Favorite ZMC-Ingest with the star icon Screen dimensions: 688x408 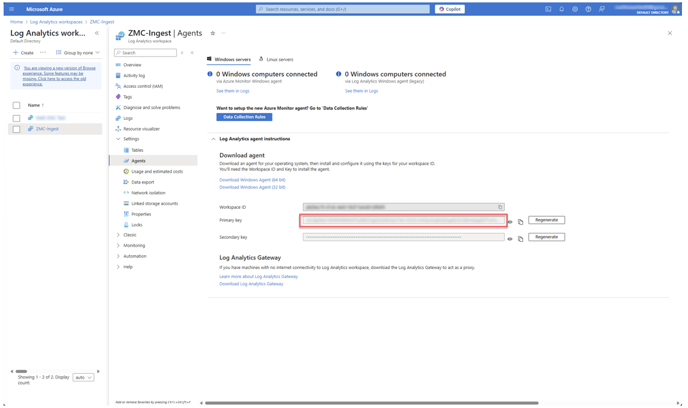[x=213, y=33]
